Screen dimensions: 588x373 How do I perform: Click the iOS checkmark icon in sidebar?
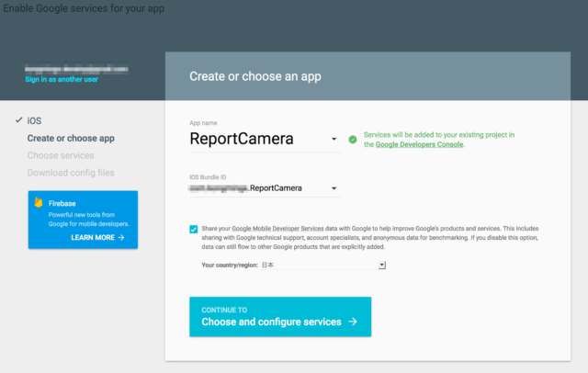[x=18, y=120]
